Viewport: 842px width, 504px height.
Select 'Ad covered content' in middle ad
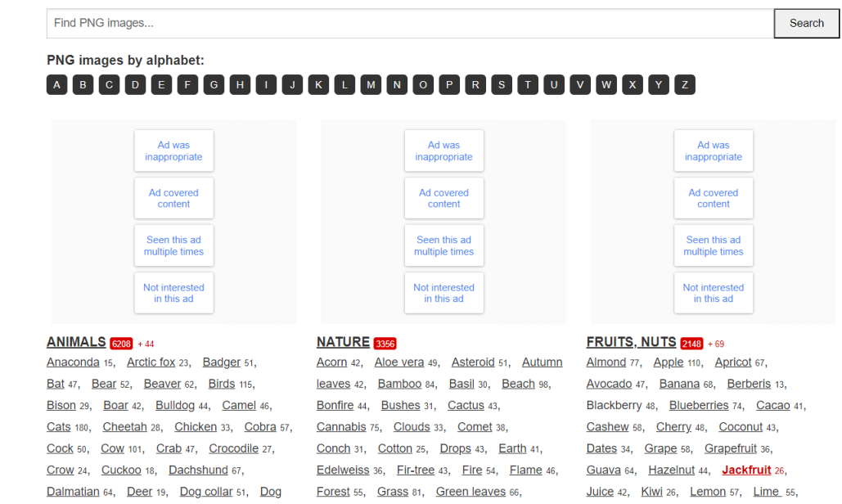[x=444, y=199]
